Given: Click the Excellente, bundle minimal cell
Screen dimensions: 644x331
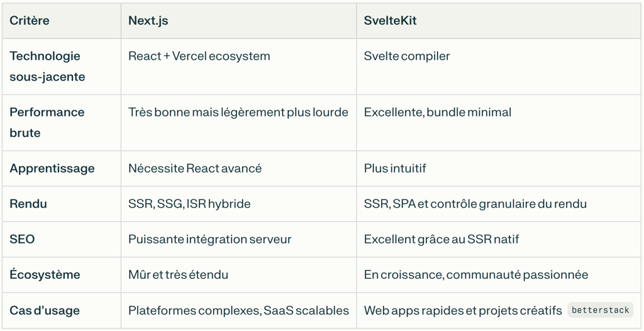Looking at the screenshot, I should [437, 112].
